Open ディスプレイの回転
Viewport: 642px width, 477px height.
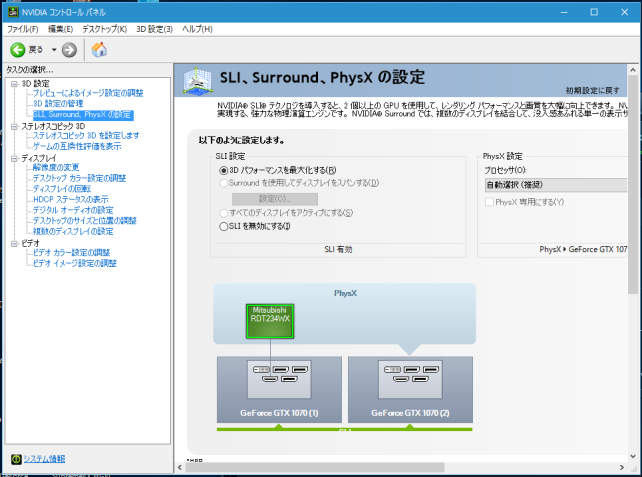click(62, 189)
